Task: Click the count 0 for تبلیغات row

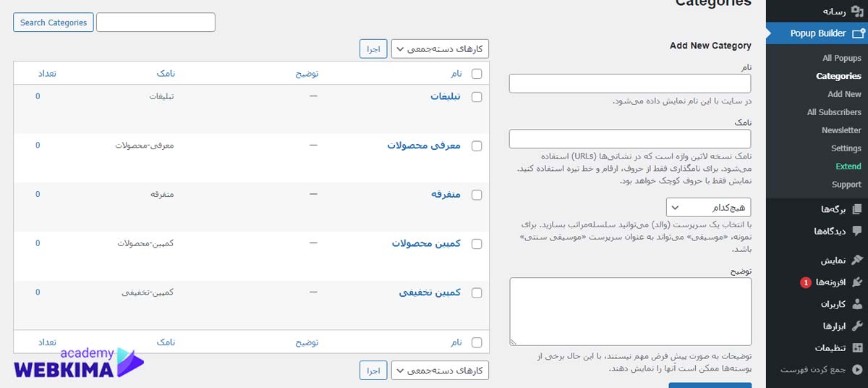Action: pos(38,96)
